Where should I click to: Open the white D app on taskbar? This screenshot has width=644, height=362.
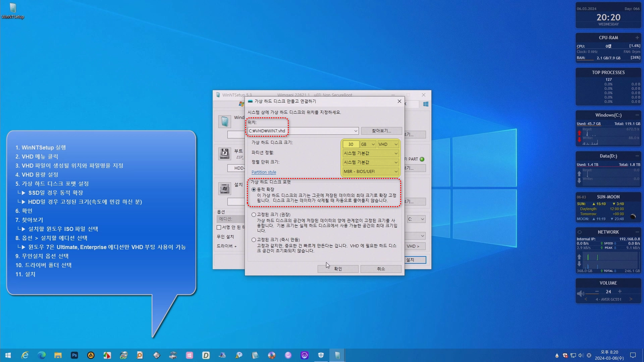tap(206, 355)
